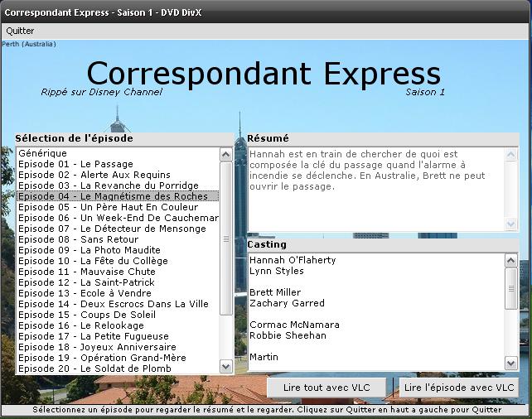Click the Perth (Australia) caption
532x419 pixels.
[29, 44]
